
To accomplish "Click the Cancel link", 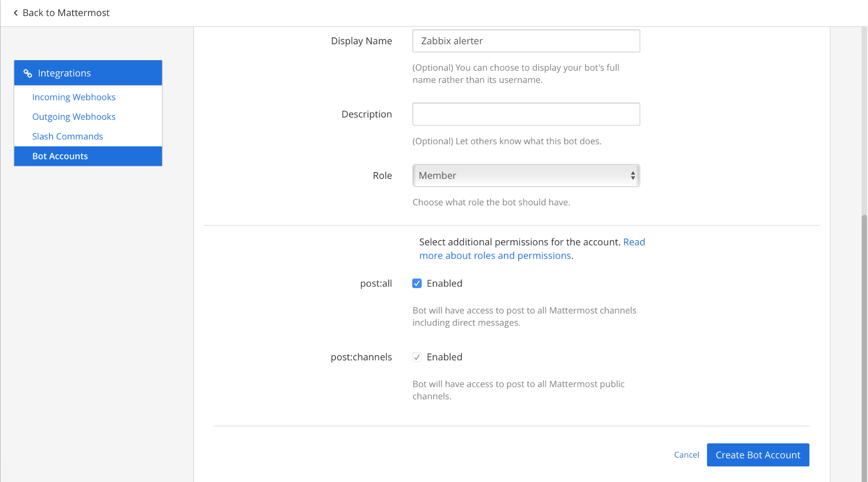I will click(x=686, y=455).
